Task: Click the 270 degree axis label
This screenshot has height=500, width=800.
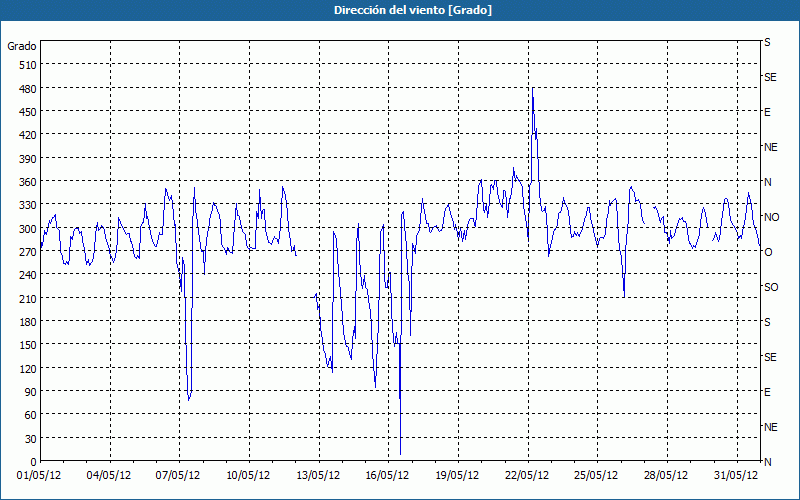Action: coord(28,252)
